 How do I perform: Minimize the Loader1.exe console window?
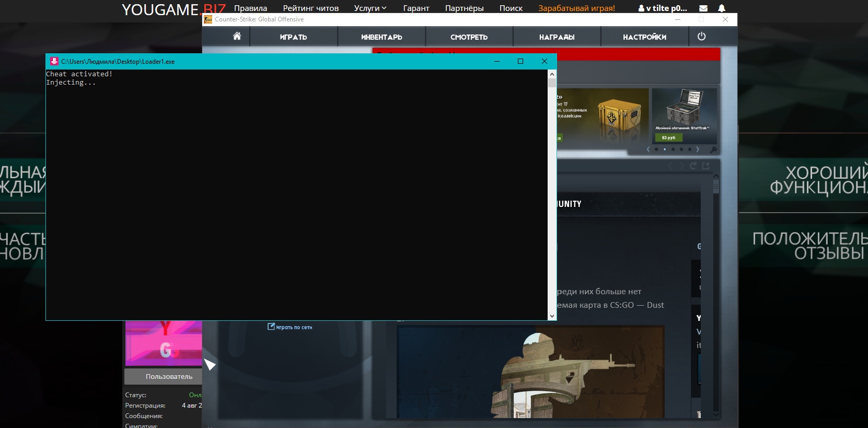(x=497, y=61)
